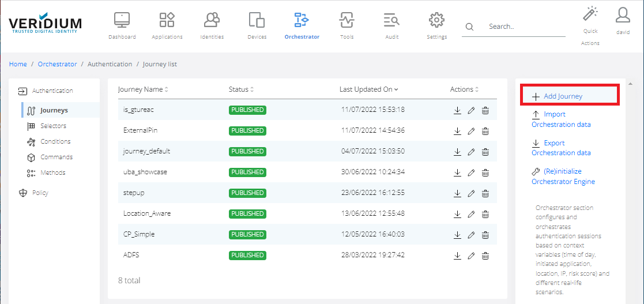The image size is (644, 304).
Task: Click Import Orchestration data link
Action: tap(560, 119)
